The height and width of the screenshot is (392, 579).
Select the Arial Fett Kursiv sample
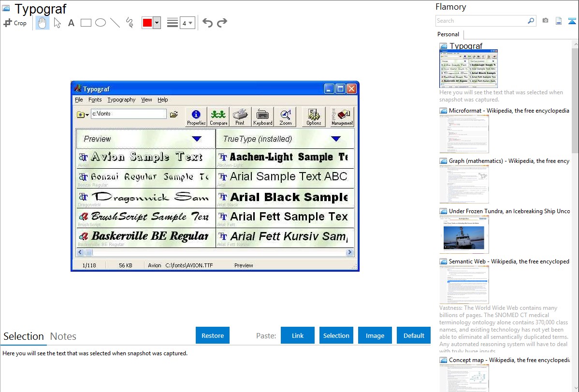[x=285, y=238]
